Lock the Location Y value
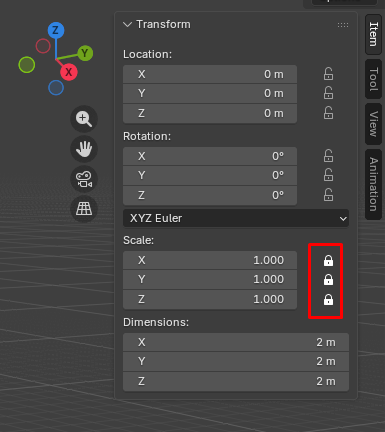 [x=328, y=93]
